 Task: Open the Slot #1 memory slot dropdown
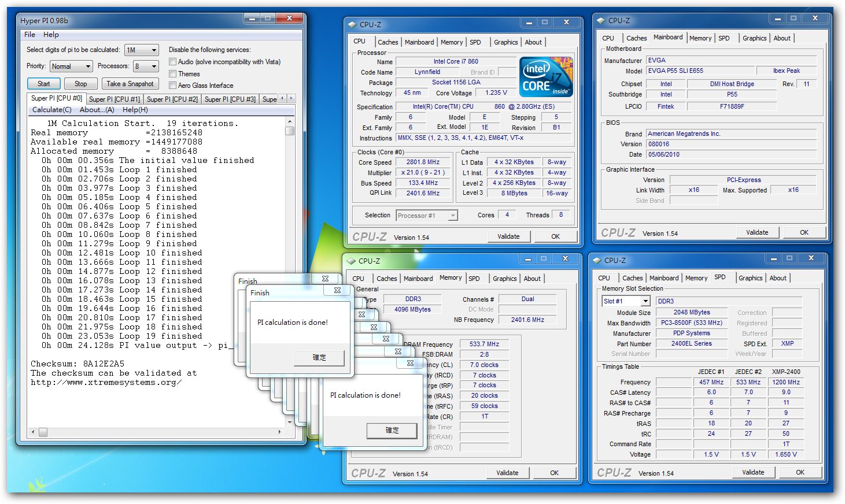(x=627, y=301)
